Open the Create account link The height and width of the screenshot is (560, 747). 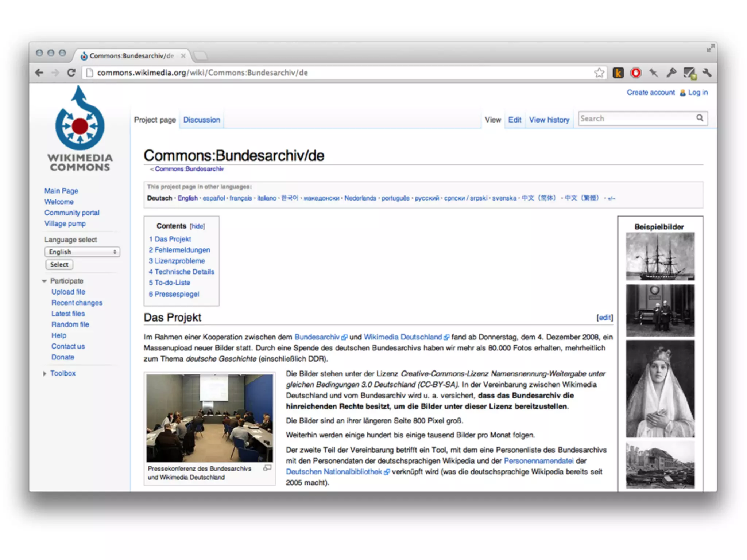click(x=651, y=93)
